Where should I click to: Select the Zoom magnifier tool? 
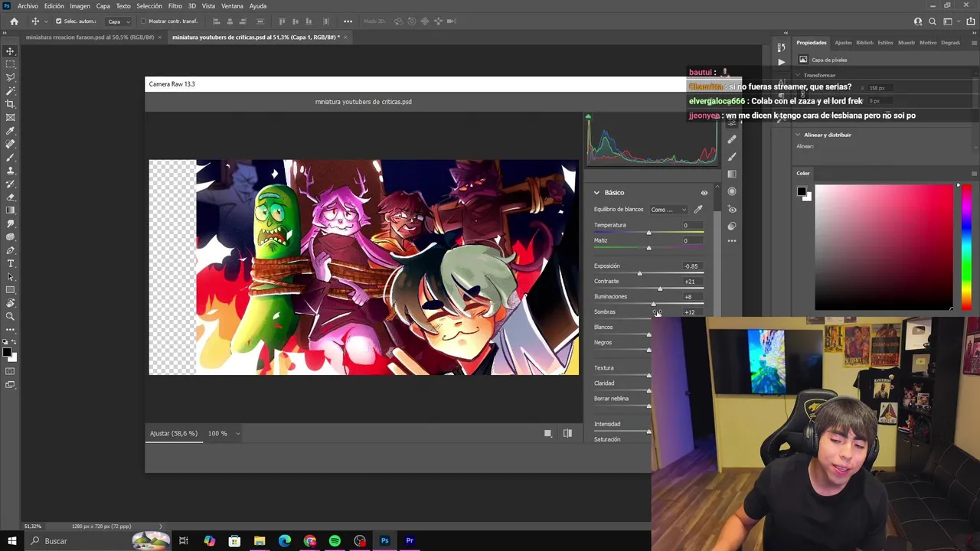pos(11,316)
